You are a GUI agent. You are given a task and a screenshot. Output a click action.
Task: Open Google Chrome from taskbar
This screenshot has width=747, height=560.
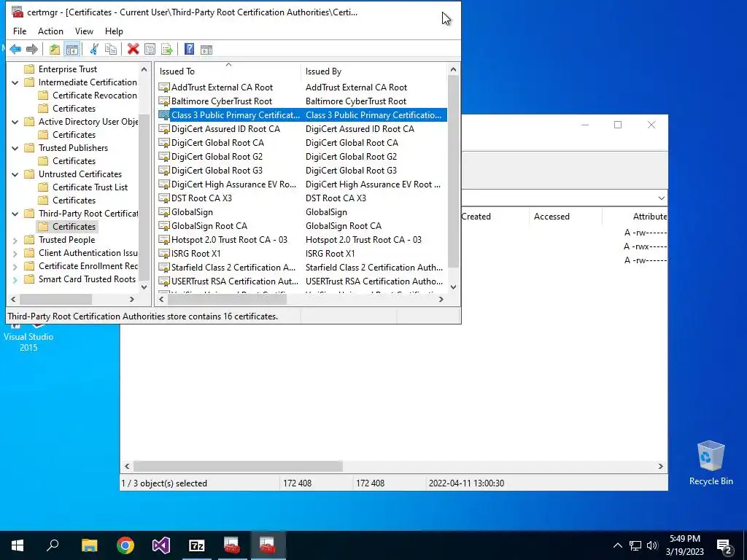[125, 545]
